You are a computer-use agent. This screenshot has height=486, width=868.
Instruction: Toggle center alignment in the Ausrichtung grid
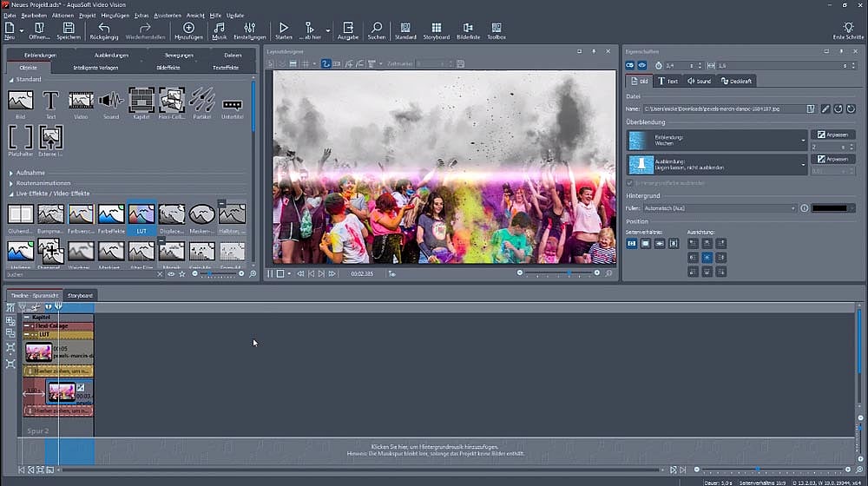(x=707, y=258)
